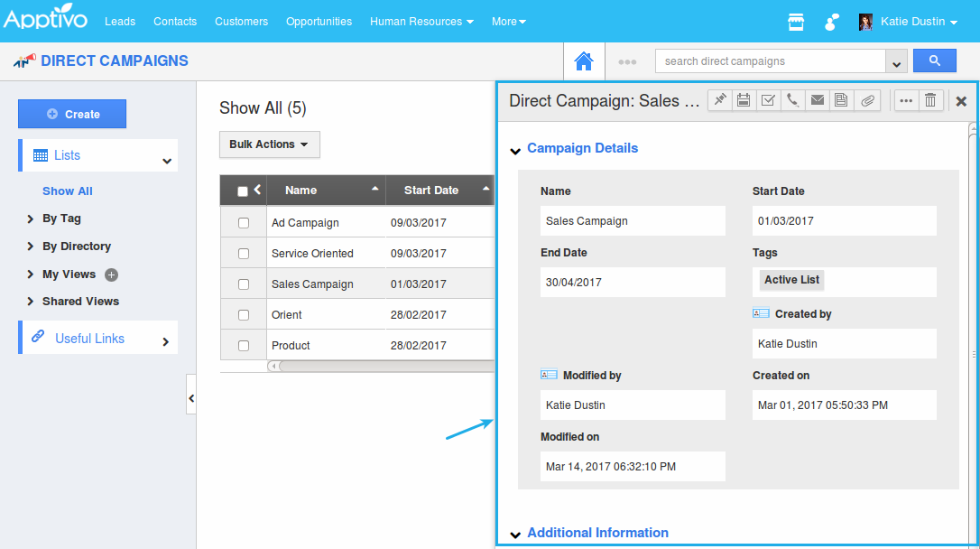Click the pin icon in campaign panel toolbar
The height and width of the screenshot is (549, 980).
(x=719, y=100)
